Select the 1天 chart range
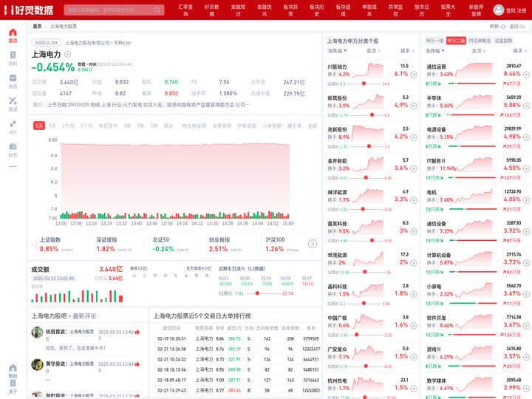This screenshot has height=399, width=532. [39, 126]
